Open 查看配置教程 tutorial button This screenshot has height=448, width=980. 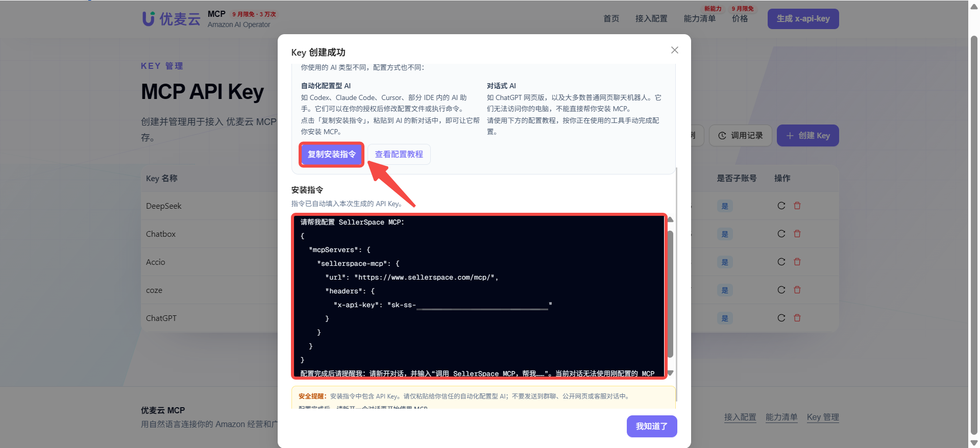point(399,154)
